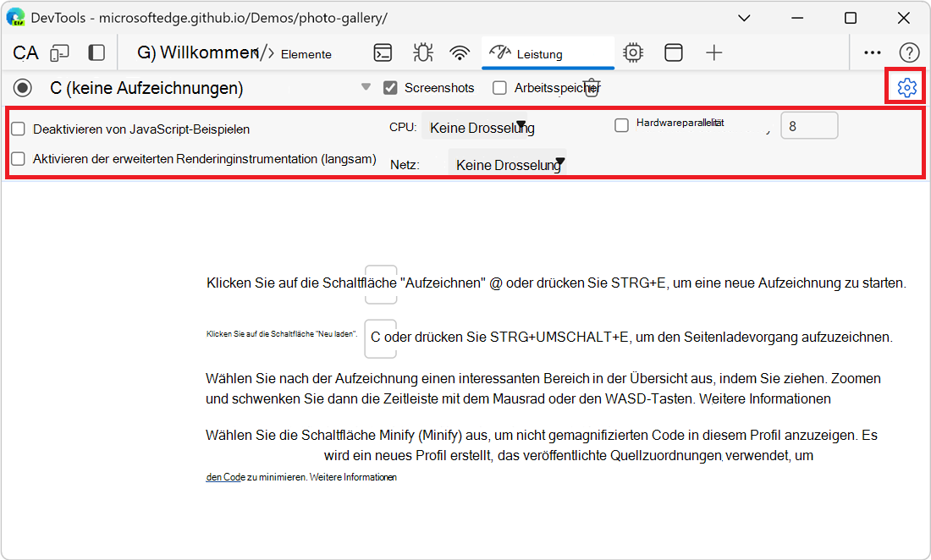Enable Hardwareparallelität

(622, 124)
